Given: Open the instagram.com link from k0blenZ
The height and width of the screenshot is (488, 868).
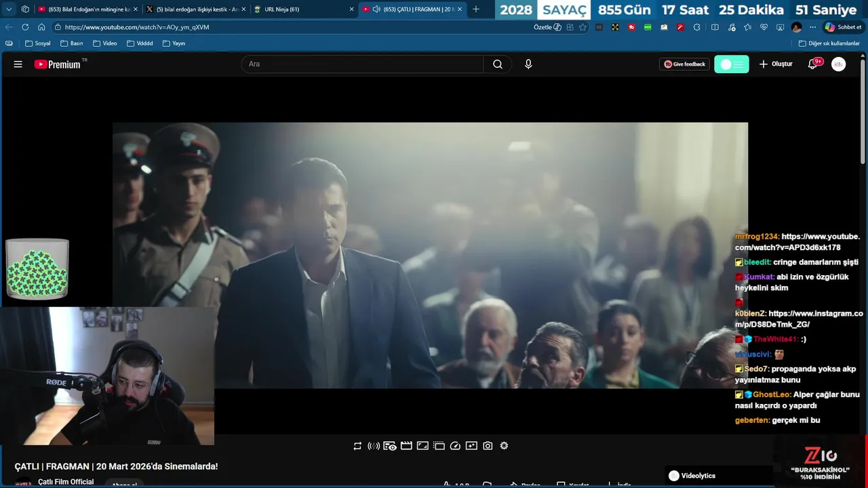Looking at the screenshot, I should click(799, 319).
